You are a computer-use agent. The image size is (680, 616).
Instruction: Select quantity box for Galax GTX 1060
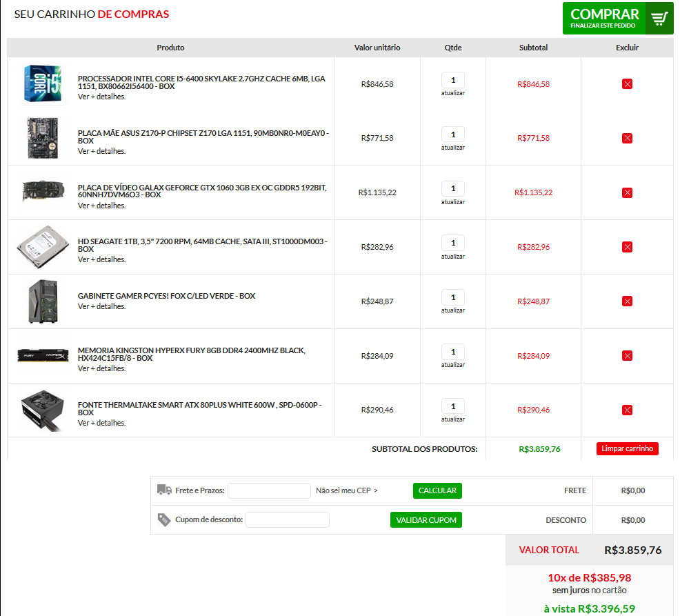coord(452,189)
